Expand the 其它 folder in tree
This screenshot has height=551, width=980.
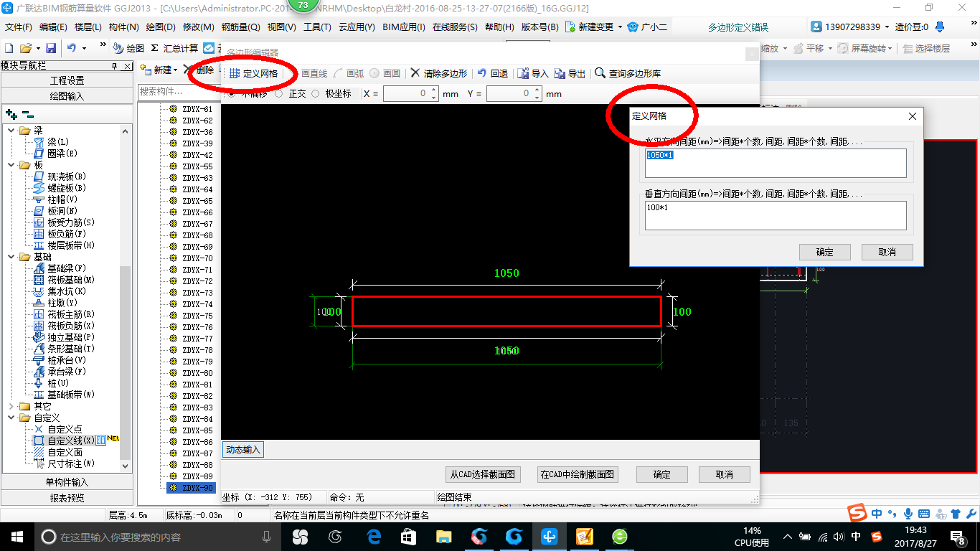pos(11,406)
